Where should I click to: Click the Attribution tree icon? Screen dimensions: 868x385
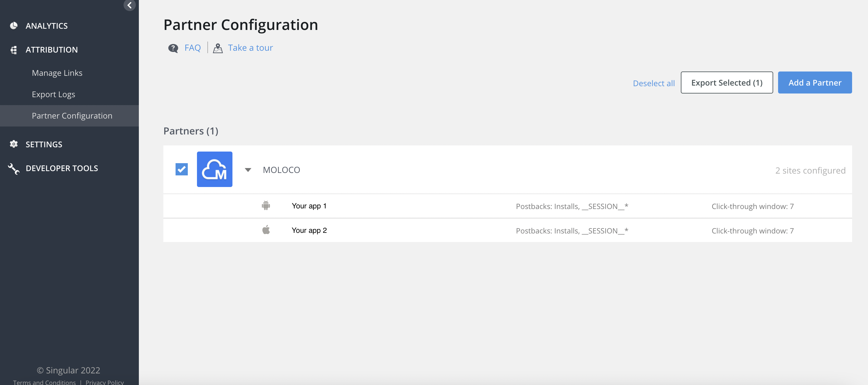(13, 50)
